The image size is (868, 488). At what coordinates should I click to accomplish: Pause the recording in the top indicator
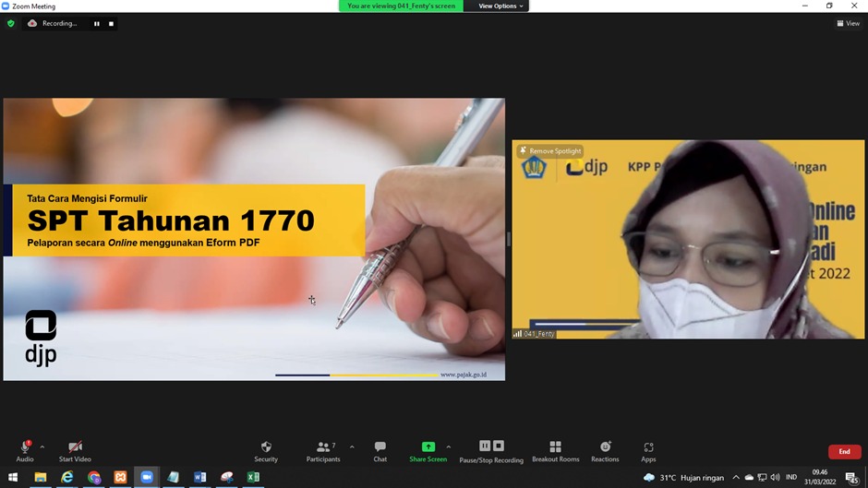coord(97,23)
